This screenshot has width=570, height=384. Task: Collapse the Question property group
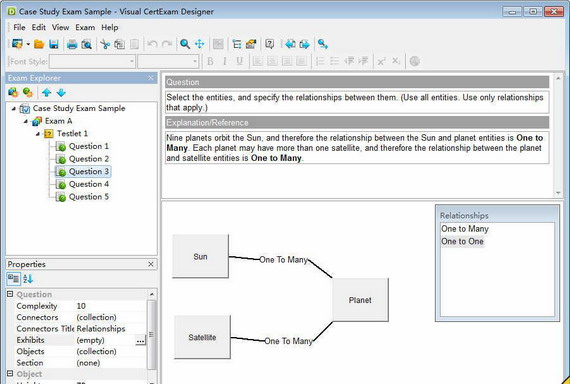pos(10,294)
